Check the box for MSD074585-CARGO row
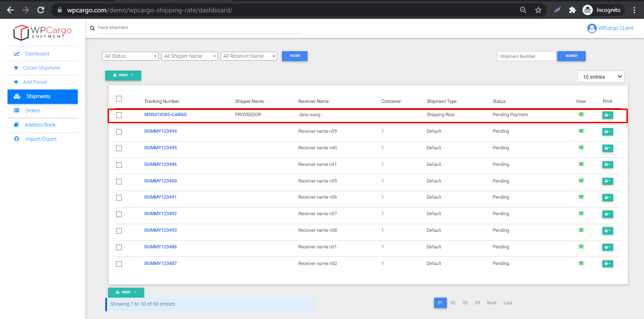Image resolution: width=644 pixels, height=319 pixels. pos(119,115)
